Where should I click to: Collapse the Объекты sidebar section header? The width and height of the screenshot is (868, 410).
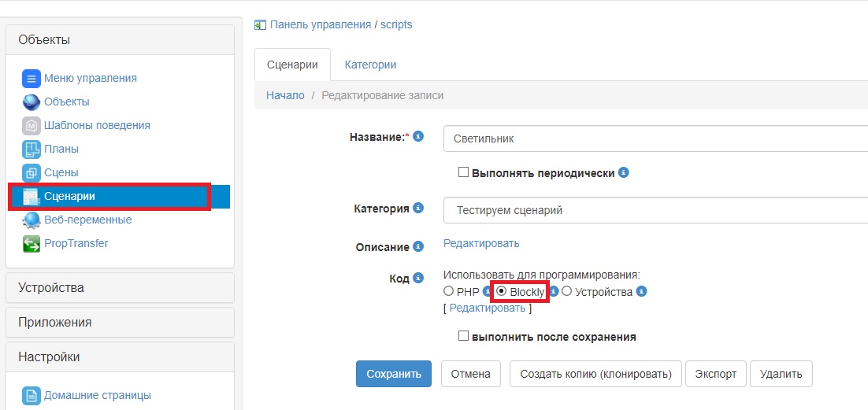click(121, 40)
